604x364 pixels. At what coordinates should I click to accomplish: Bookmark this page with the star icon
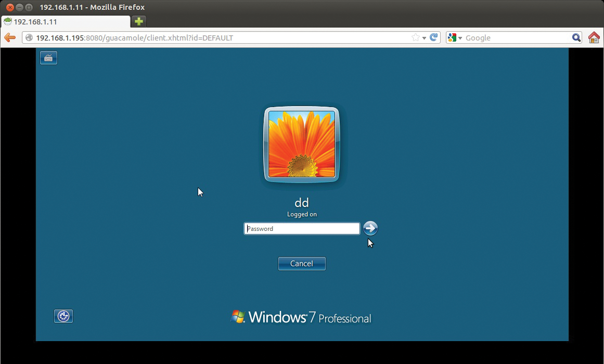(x=415, y=37)
